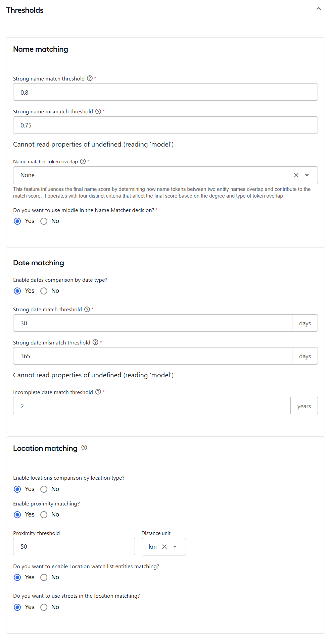Image resolution: width=331 pixels, height=644 pixels.
Task: Open the Distance unit dropdown arrow
Action: point(175,547)
